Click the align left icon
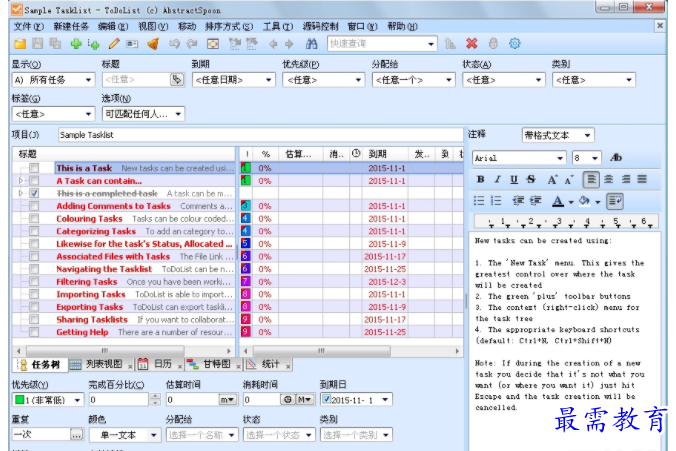 coord(591,179)
